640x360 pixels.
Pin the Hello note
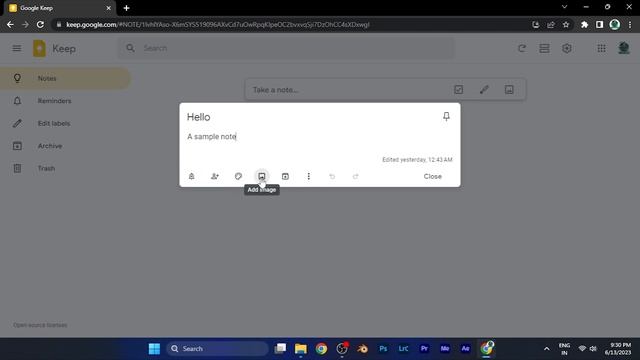(x=446, y=117)
